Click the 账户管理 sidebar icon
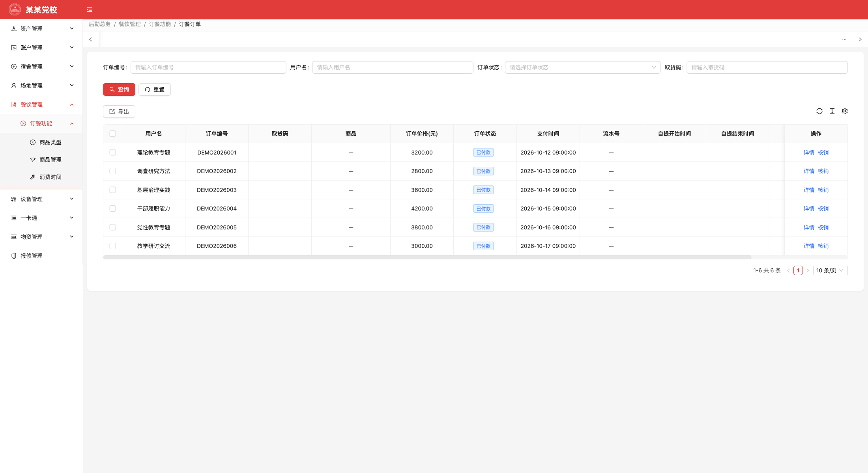This screenshot has width=868, height=473. [14, 48]
